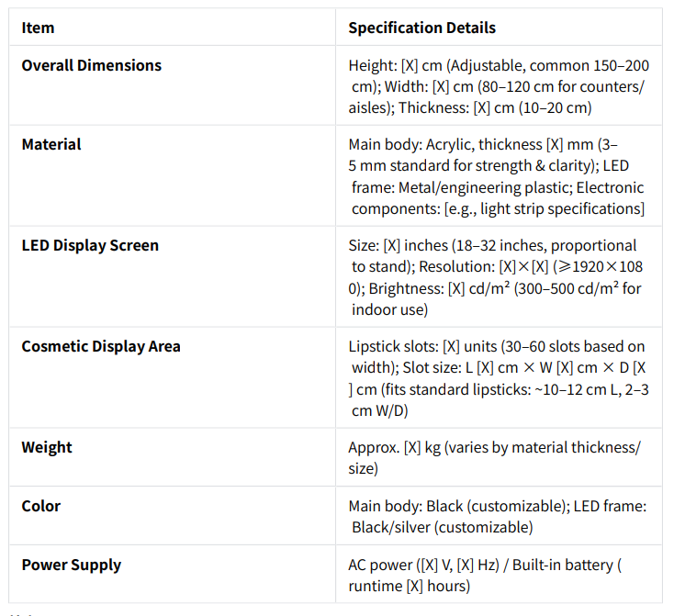Click the word Brightness in LED specs
The width and height of the screenshot is (674, 616).
(405, 288)
